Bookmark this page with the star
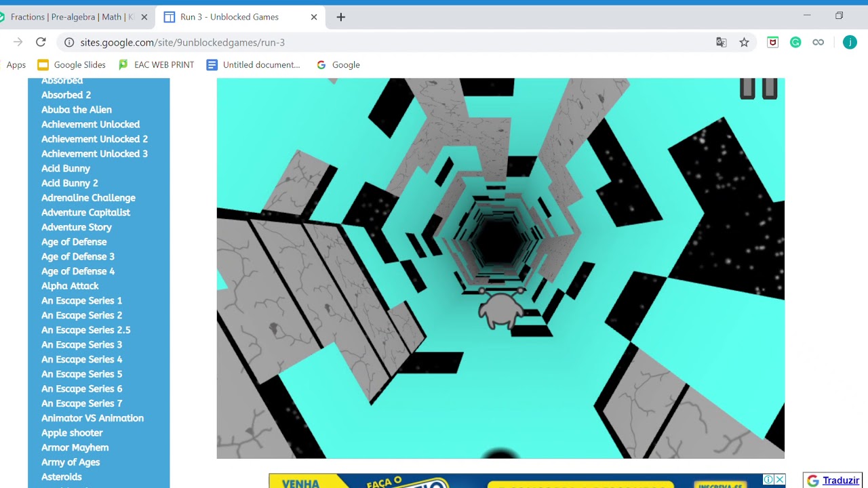The image size is (868, 488). (x=744, y=42)
